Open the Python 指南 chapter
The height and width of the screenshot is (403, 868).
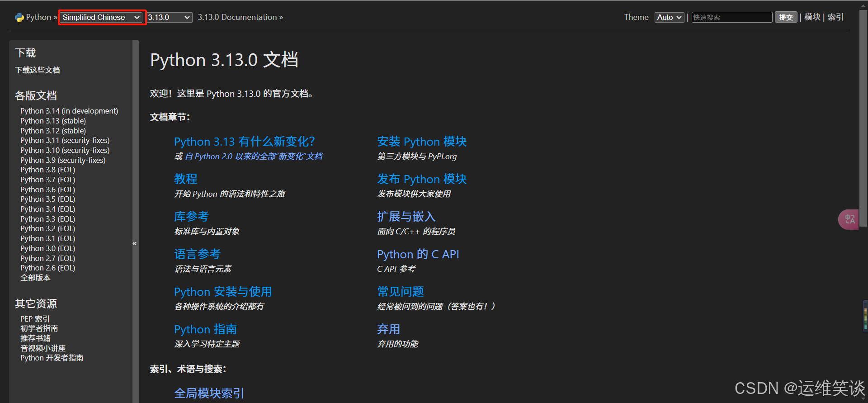click(206, 329)
